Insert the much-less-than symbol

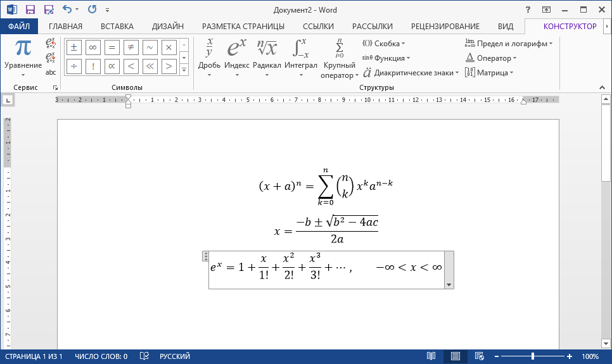pyautogui.click(x=150, y=66)
